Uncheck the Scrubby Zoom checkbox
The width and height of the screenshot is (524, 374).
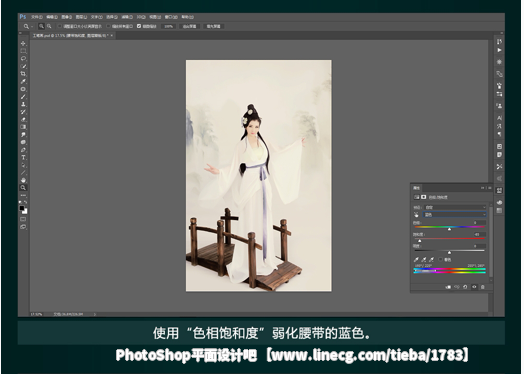[139, 26]
